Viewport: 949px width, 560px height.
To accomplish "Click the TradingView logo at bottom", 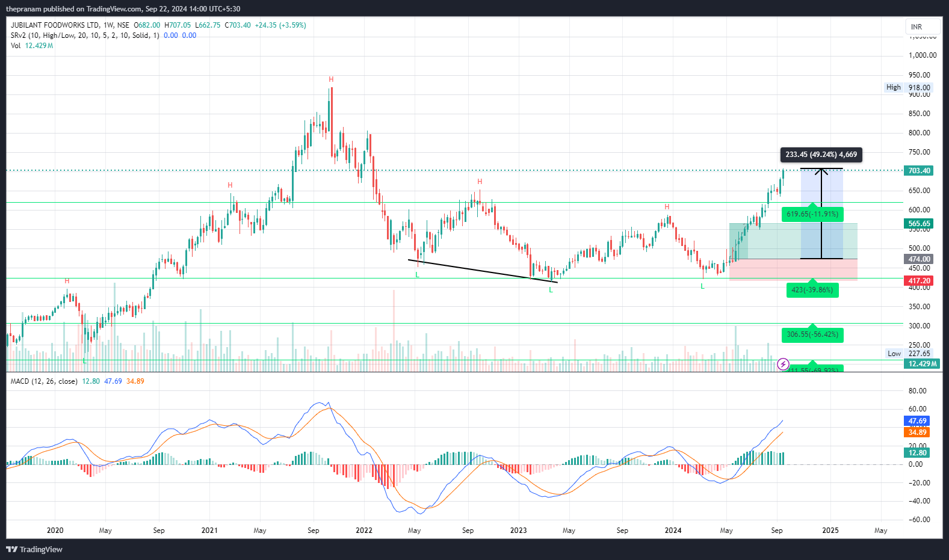I will 34,549.
